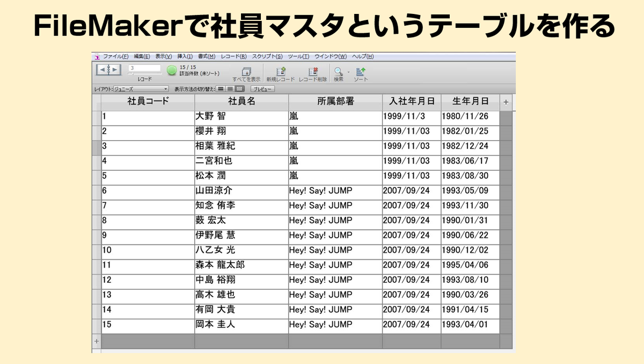Click the green found-set status circle
The width and height of the screenshot is (644, 364).
[172, 70]
